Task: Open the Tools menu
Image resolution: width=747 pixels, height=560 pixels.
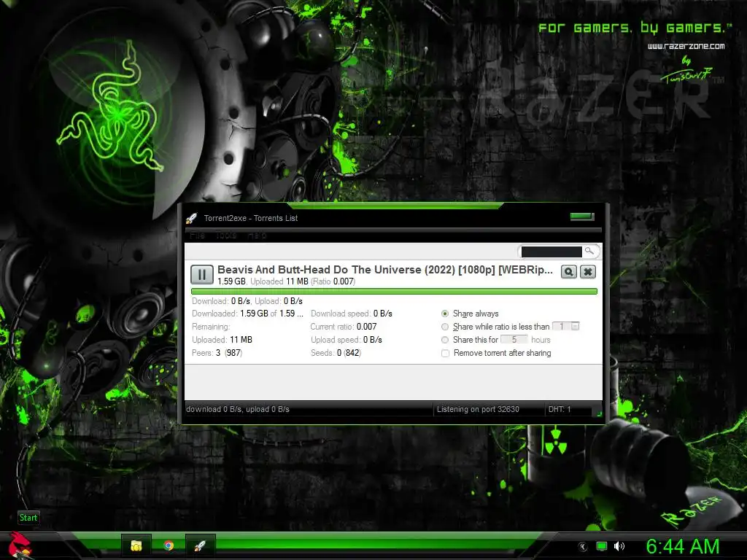Action: coord(226,236)
